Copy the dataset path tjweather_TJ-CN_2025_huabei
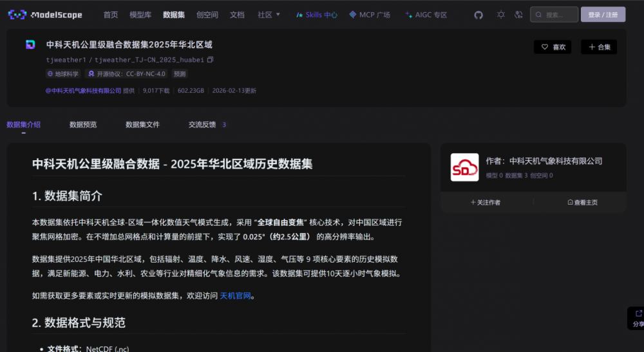 (210, 60)
